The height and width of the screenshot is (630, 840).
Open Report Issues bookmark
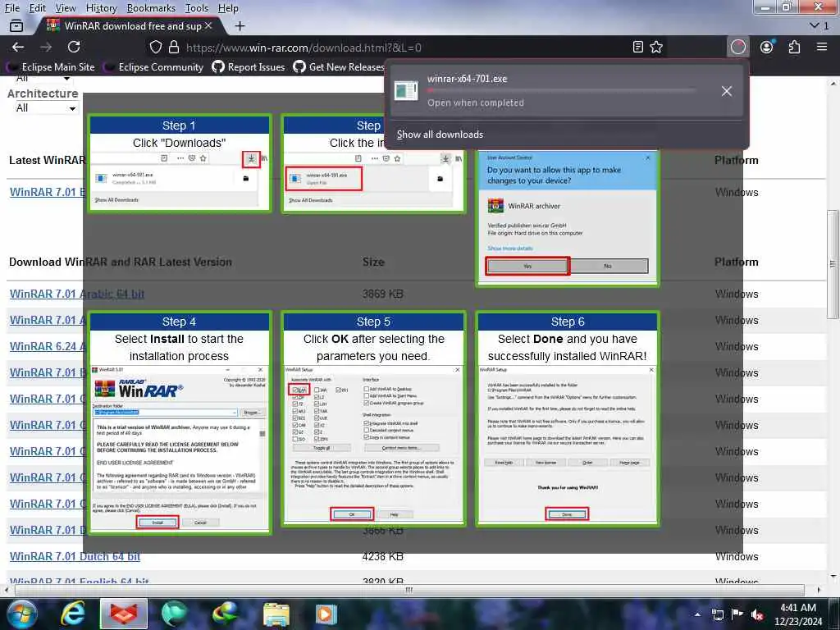[249, 67]
